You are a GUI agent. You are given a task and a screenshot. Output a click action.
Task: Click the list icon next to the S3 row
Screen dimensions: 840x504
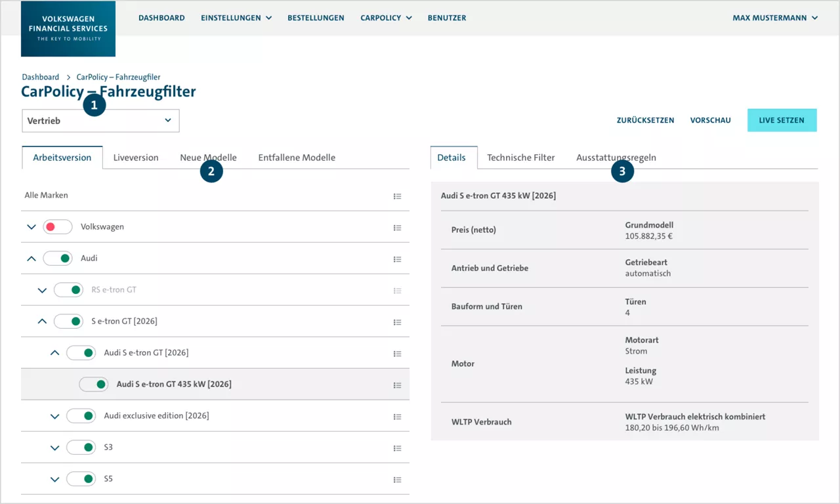click(x=397, y=448)
